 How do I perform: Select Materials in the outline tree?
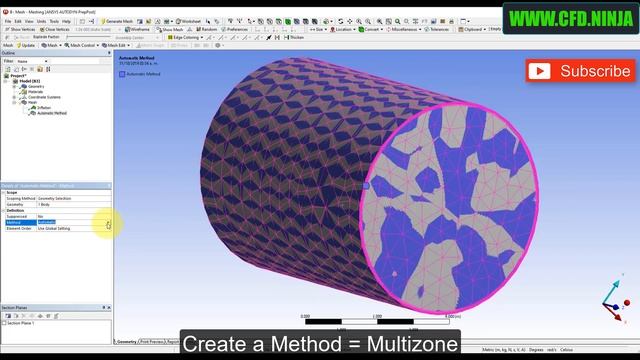click(x=36, y=92)
